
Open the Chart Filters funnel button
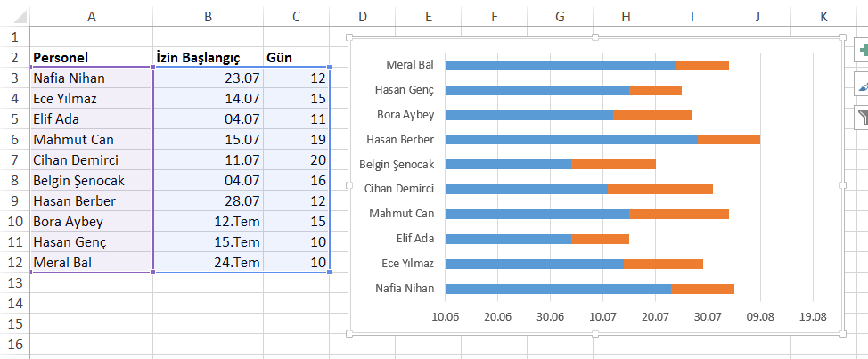click(861, 117)
